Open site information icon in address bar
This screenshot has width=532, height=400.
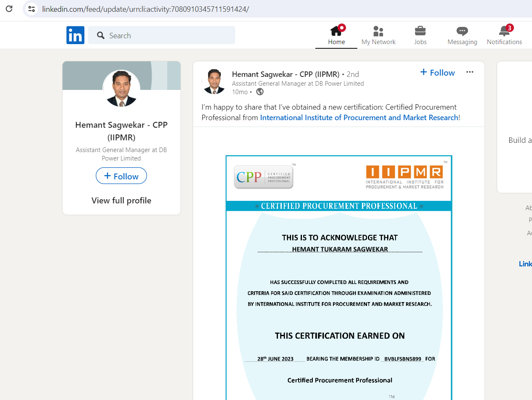pyautogui.click(x=31, y=8)
